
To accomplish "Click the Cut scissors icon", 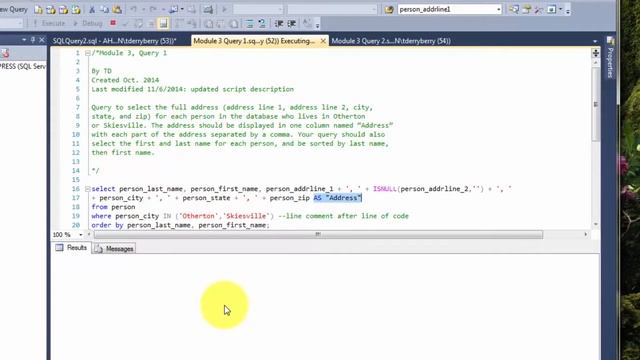I will [x=92, y=9].
